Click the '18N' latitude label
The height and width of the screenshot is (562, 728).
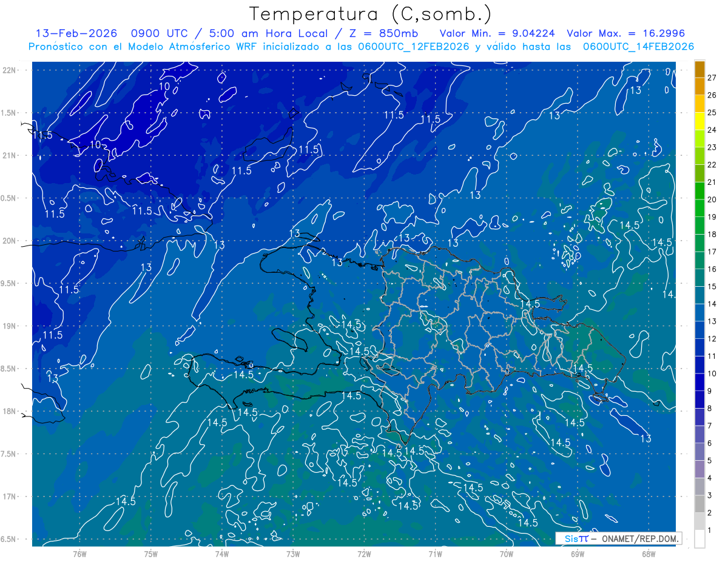10,411
